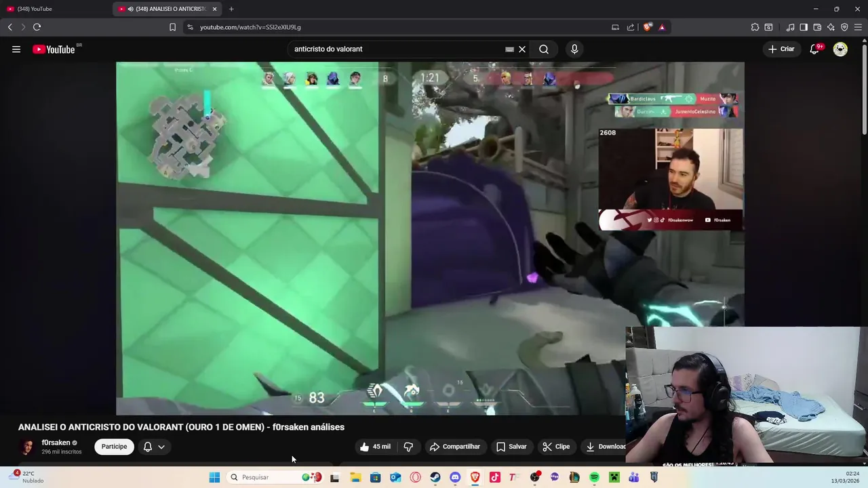The image size is (868, 488).
Task: Go forward in browser history
Action: tap(22, 27)
